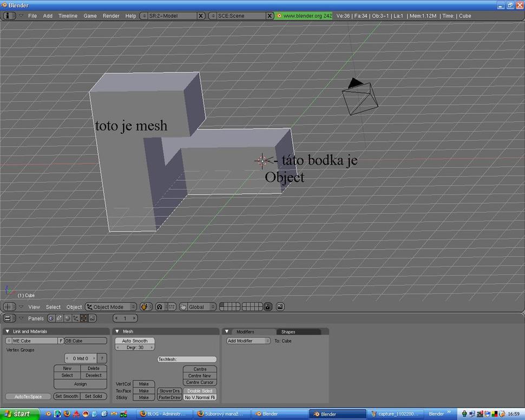Delete the SR:2-Model screen with X
Image resolution: width=525 pixels, height=420 pixels.
tap(201, 16)
